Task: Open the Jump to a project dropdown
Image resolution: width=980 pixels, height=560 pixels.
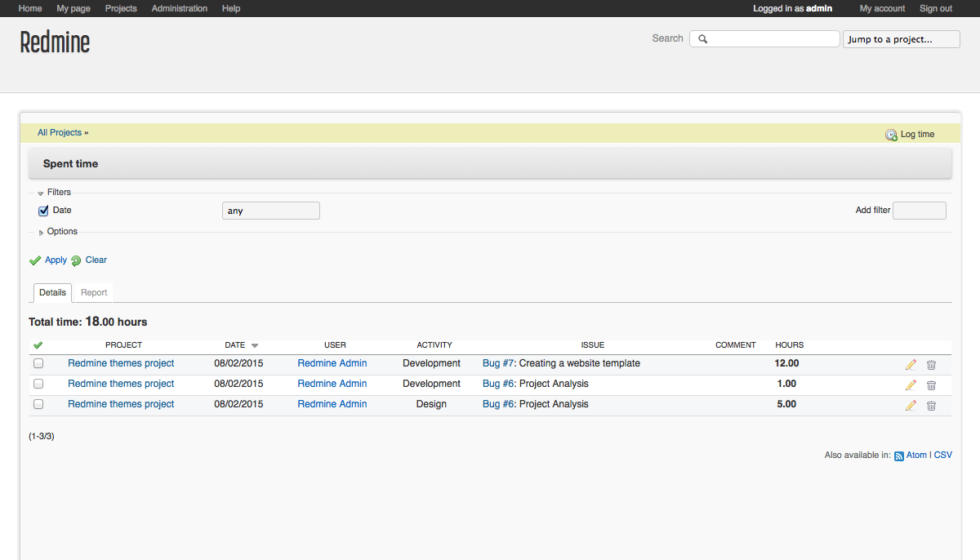Action: pyautogui.click(x=902, y=39)
